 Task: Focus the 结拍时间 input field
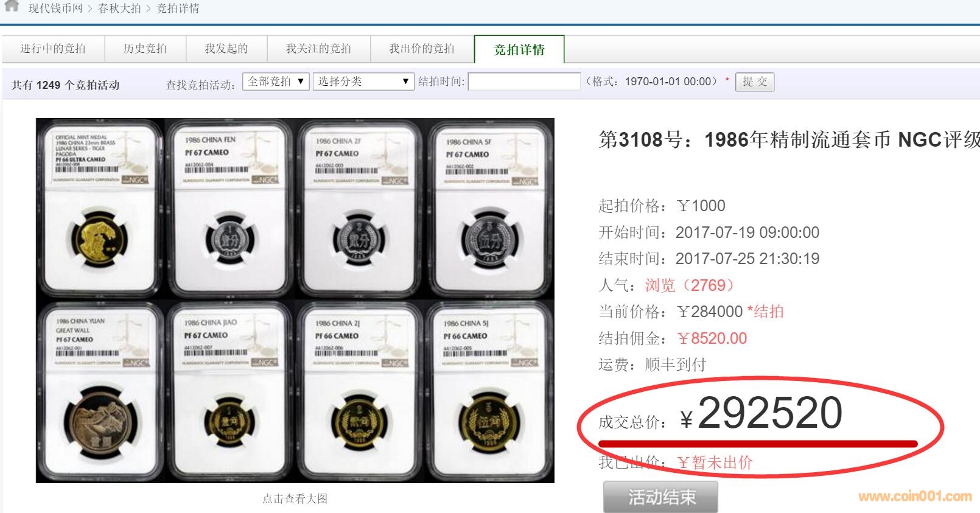pos(524,82)
